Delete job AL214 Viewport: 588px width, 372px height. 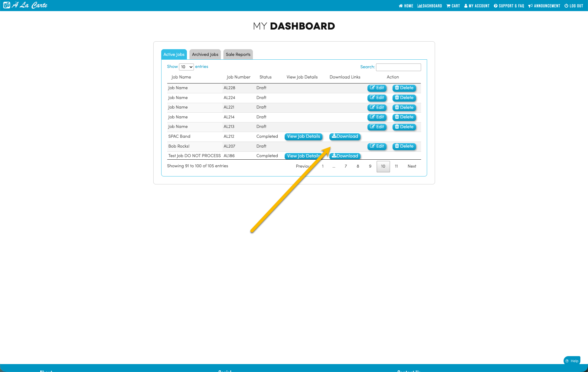[x=404, y=117]
